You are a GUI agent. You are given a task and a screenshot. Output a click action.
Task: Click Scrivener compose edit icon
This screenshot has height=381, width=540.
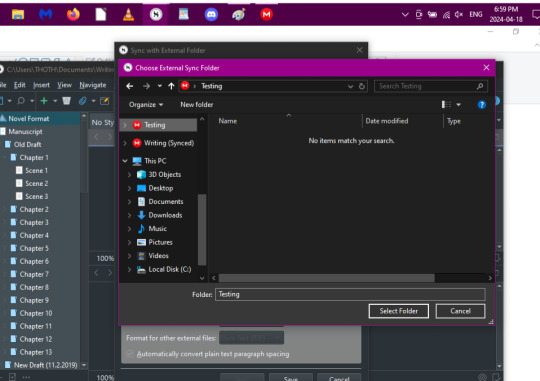[104, 101]
